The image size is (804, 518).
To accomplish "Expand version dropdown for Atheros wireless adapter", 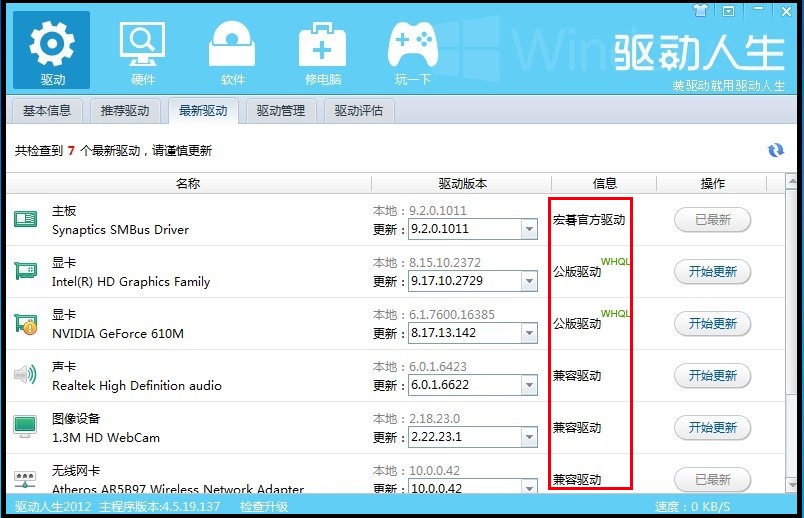I will point(529,486).
